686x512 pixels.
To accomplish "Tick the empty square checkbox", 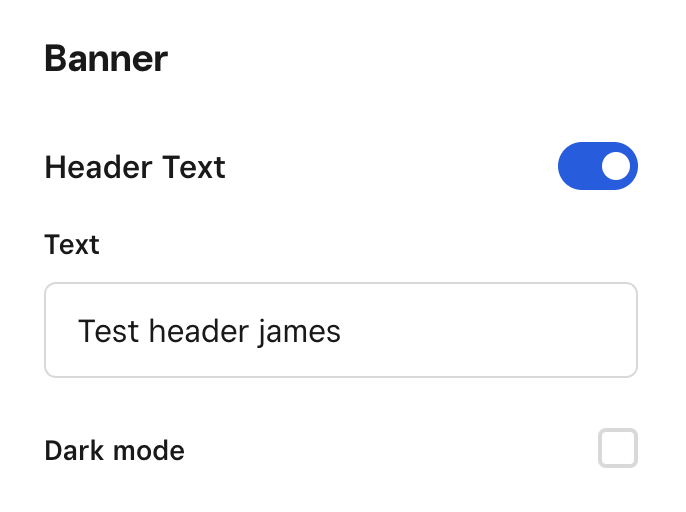I will 618,448.
